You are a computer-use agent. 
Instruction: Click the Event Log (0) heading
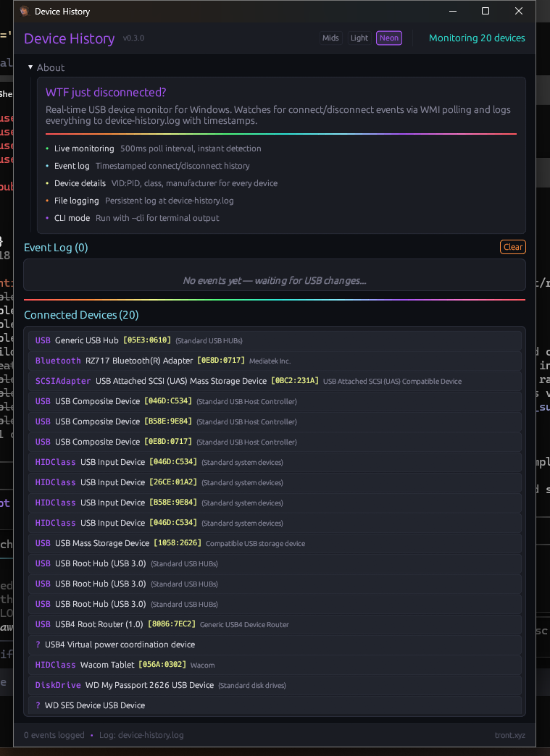click(x=56, y=248)
